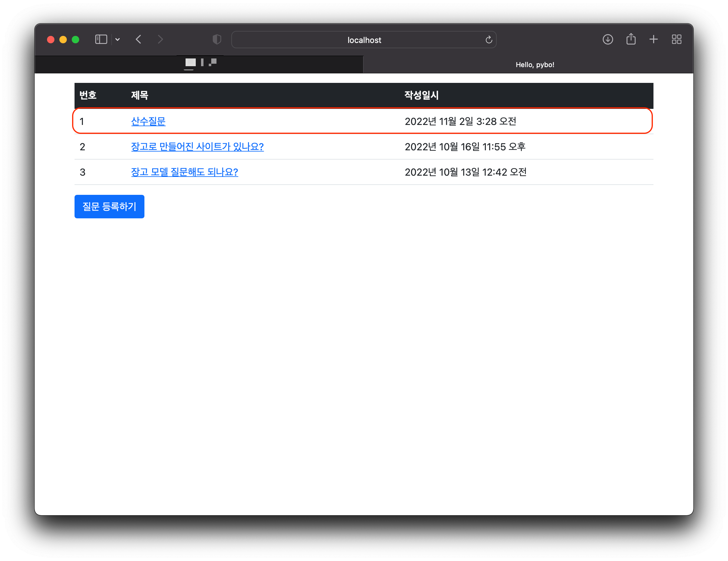Open the 산수질문 question link

pyautogui.click(x=148, y=121)
